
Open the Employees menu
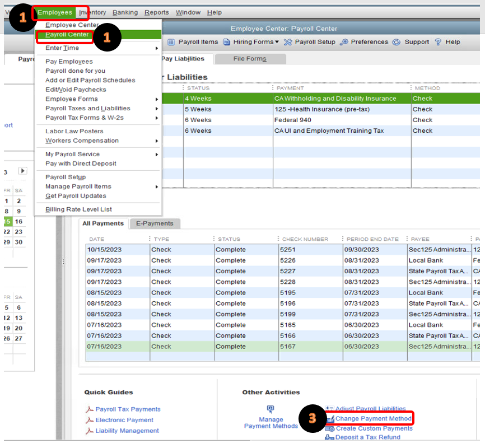coord(55,12)
